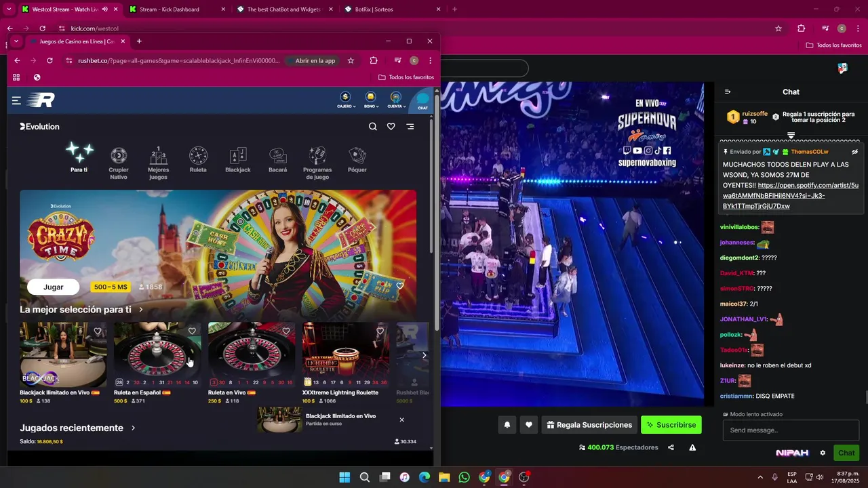Screen dimensions: 868x488
Task: Favorite the XXXtreme Lightning Roulette card
Action: pyautogui.click(x=380, y=331)
